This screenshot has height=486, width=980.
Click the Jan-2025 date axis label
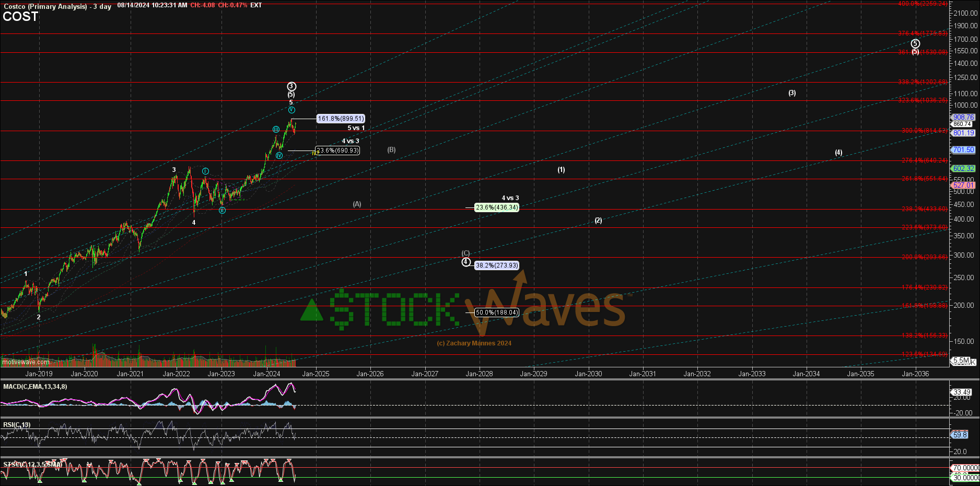click(316, 374)
